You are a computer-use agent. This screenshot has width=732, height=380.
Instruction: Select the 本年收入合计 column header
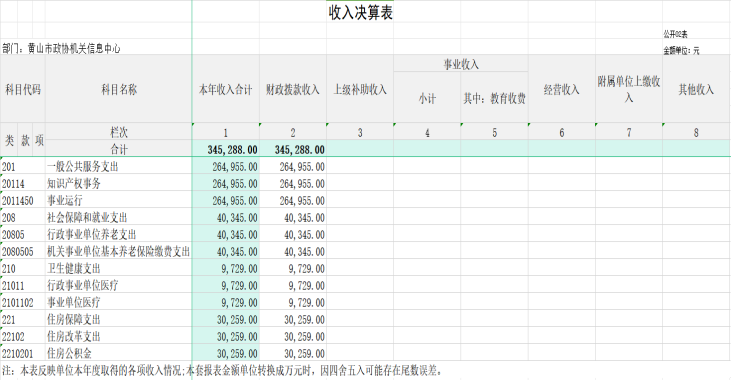(225, 89)
